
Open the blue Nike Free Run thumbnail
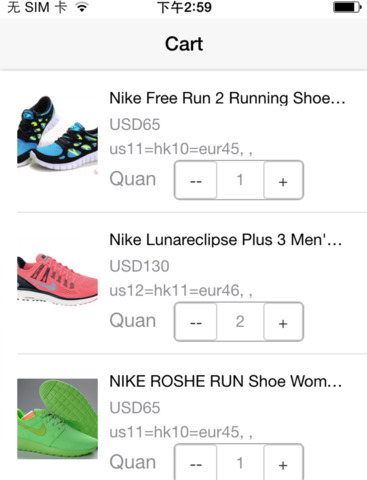point(57,133)
